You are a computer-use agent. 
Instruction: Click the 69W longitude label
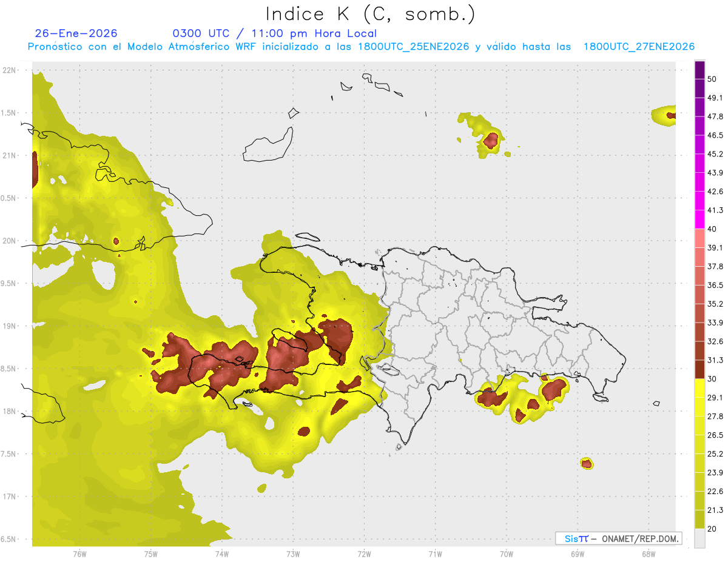578,554
